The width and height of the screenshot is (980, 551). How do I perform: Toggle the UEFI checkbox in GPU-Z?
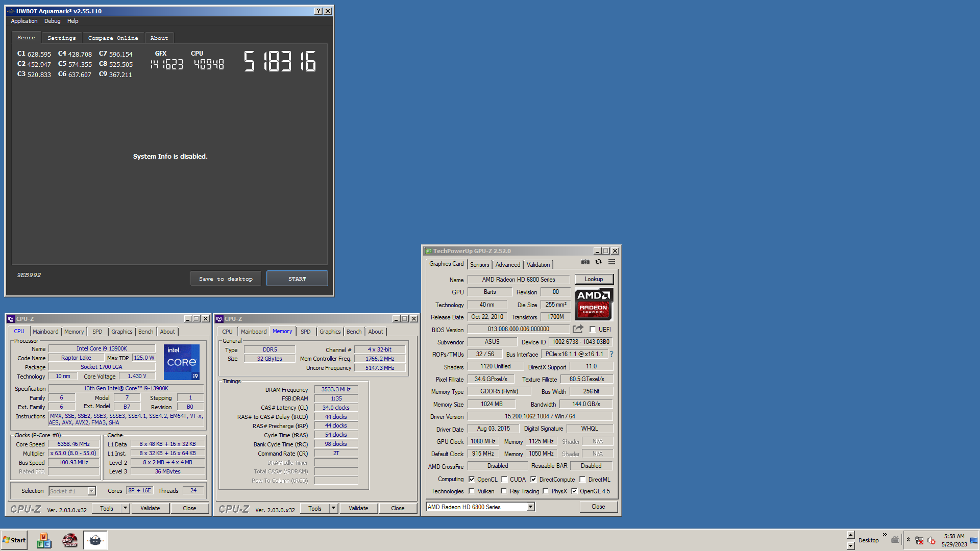click(x=593, y=330)
